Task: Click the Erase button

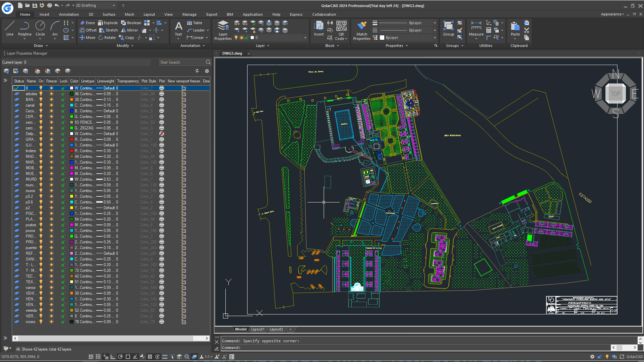Action: [87, 23]
